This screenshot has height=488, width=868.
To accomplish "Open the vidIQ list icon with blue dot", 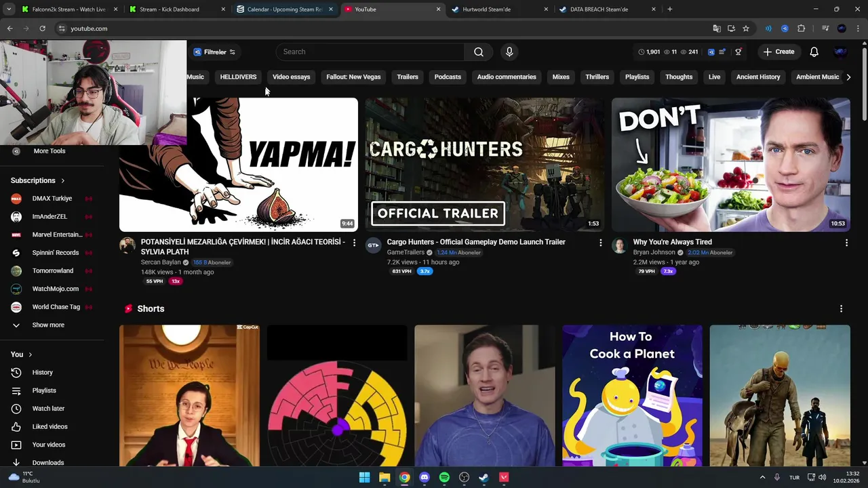I will [723, 52].
